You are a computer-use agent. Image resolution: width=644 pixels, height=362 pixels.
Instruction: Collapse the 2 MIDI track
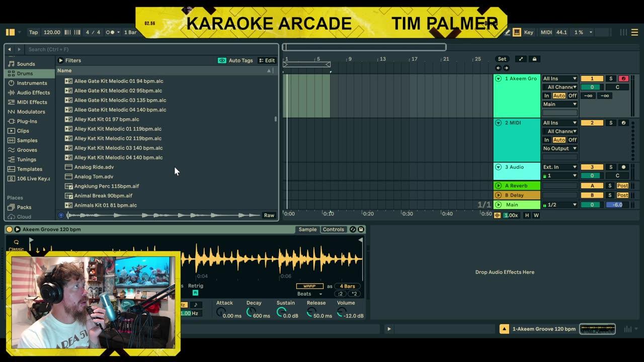pos(498,123)
